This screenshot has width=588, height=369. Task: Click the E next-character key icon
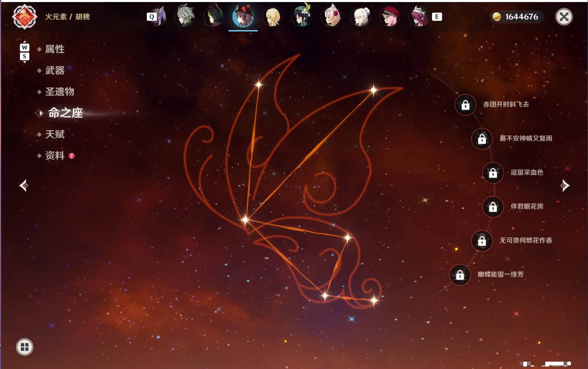pos(437,17)
